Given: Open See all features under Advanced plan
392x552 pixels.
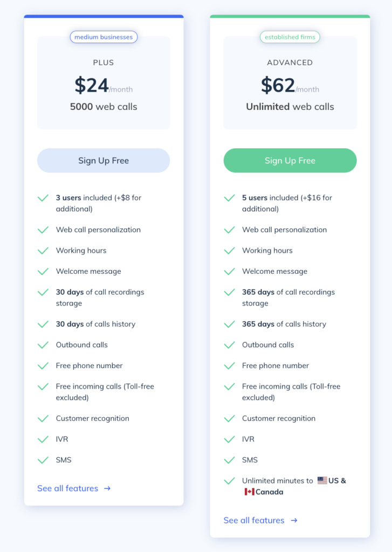Looking at the screenshot, I should (x=254, y=520).
